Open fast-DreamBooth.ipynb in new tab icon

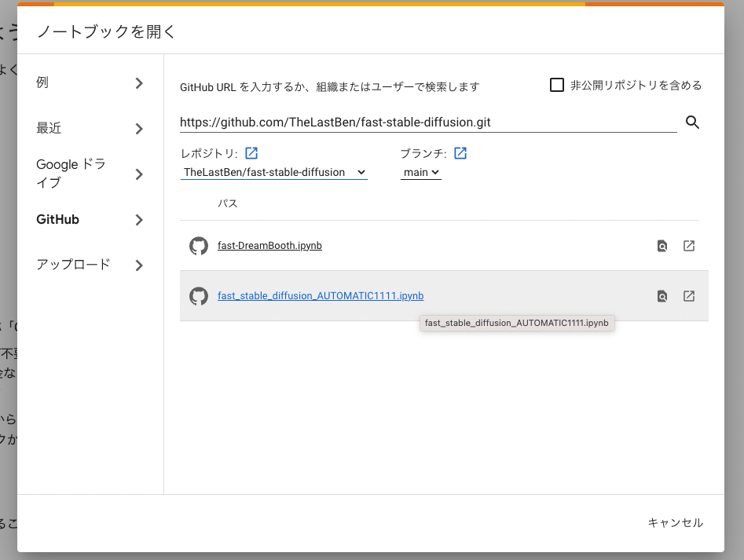pyautogui.click(x=689, y=246)
